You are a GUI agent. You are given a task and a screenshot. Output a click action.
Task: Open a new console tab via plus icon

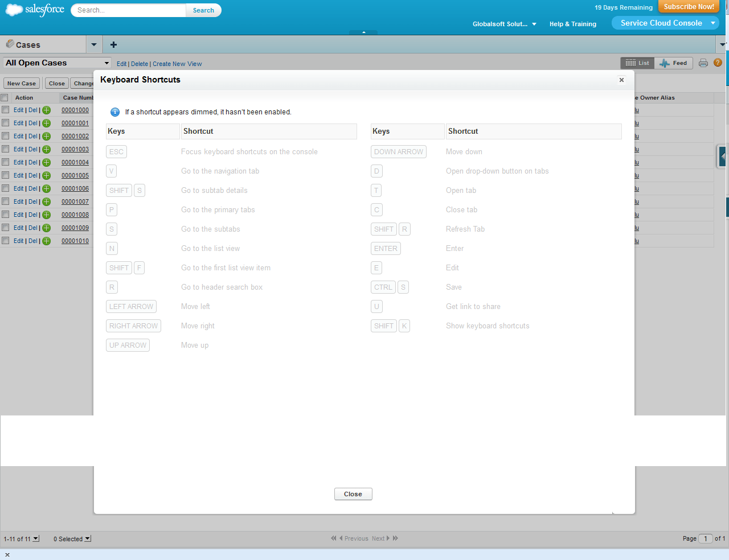(x=113, y=44)
